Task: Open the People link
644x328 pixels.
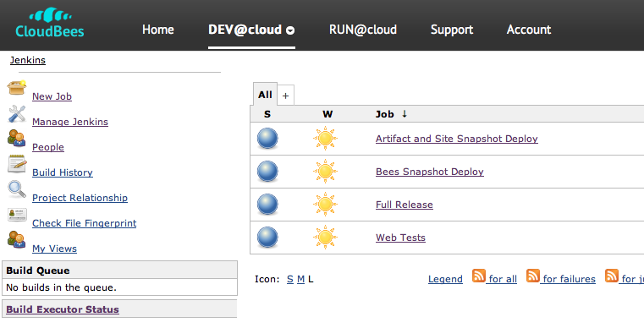Action: tap(48, 147)
